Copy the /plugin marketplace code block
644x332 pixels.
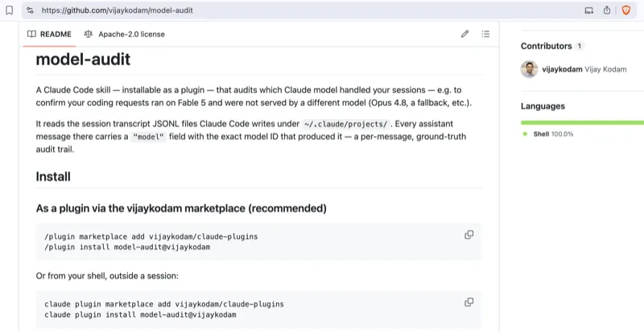pyautogui.click(x=469, y=235)
